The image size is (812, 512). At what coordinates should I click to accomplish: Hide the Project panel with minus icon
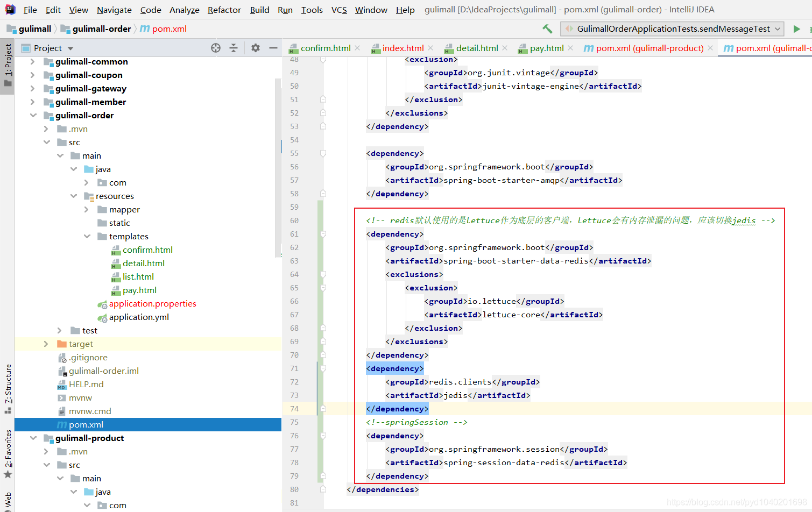pos(273,48)
